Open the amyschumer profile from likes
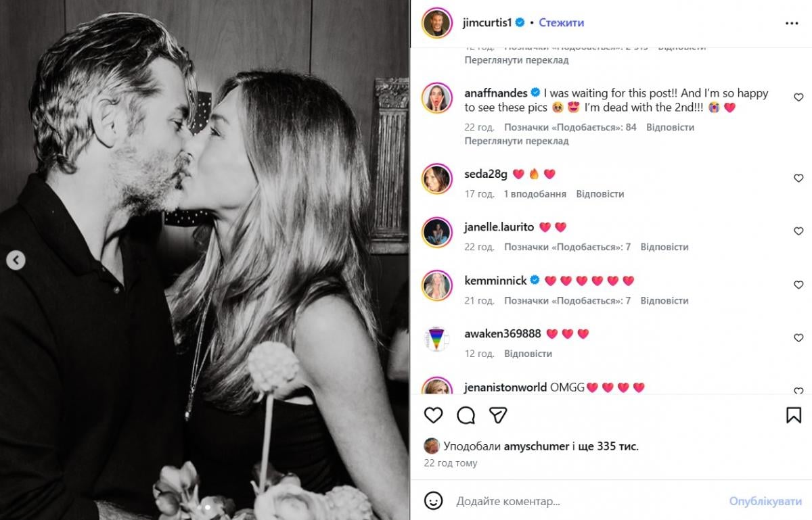This screenshot has height=520, width=812. click(537, 446)
